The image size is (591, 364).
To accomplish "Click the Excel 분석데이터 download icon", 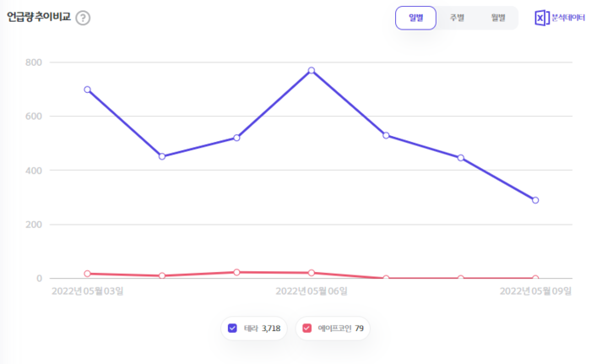I will pos(542,18).
